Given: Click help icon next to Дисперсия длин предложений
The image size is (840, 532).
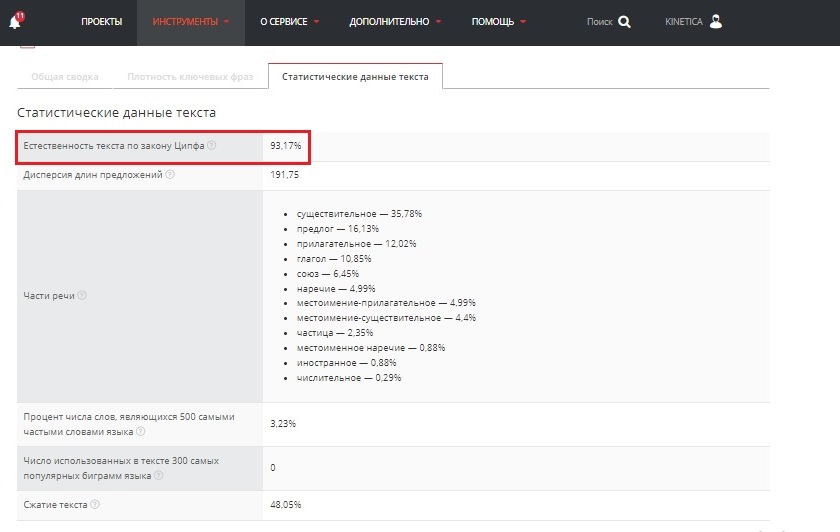Looking at the screenshot, I should pyautogui.click(x=170, y=175).
